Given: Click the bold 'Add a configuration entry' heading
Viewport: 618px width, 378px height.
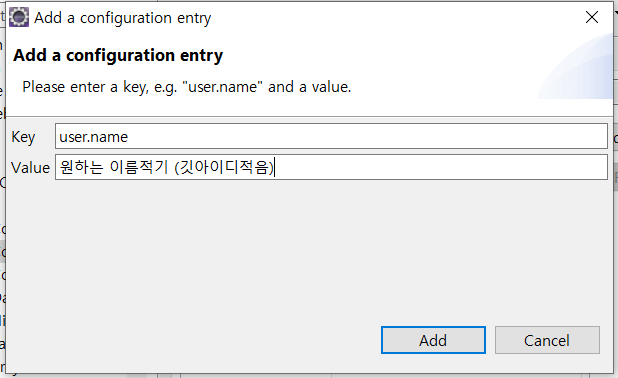Looking at the screenshot, I should click(x=118, y=55).
